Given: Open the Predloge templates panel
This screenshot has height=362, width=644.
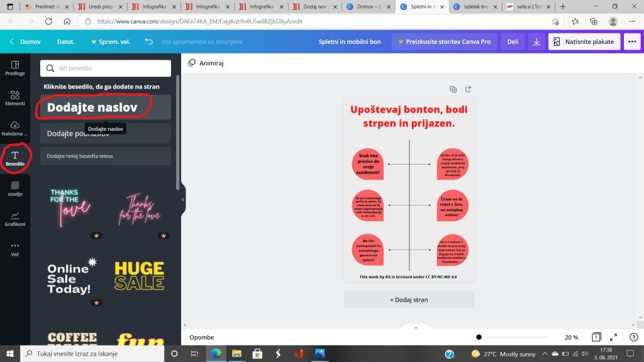Looking at the screenshot, I should [15, 68].
